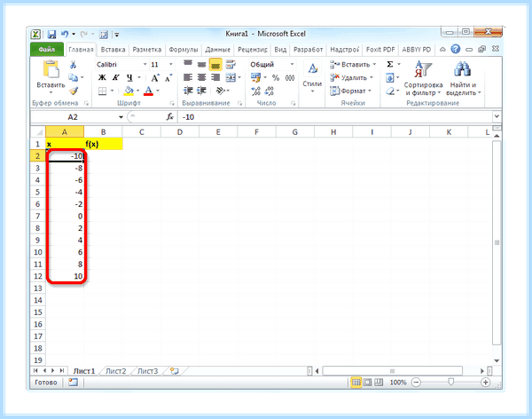Screen dimensions: 532x419
Task: Save the workbook using the floppy disk icon
Action: pyautogui.click(x=51, y=35)
